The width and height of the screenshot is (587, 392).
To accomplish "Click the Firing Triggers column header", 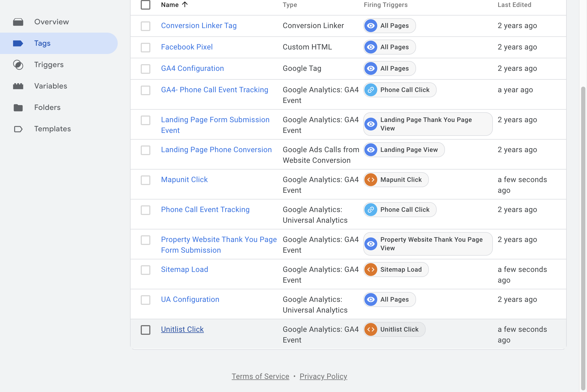I will [386, 5].
